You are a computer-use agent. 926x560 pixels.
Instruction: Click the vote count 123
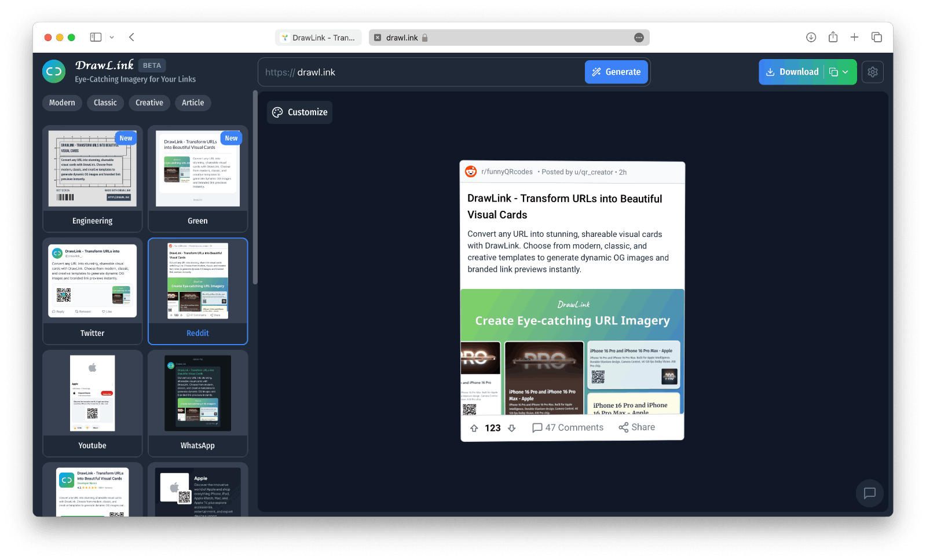[x=493, y=428]
